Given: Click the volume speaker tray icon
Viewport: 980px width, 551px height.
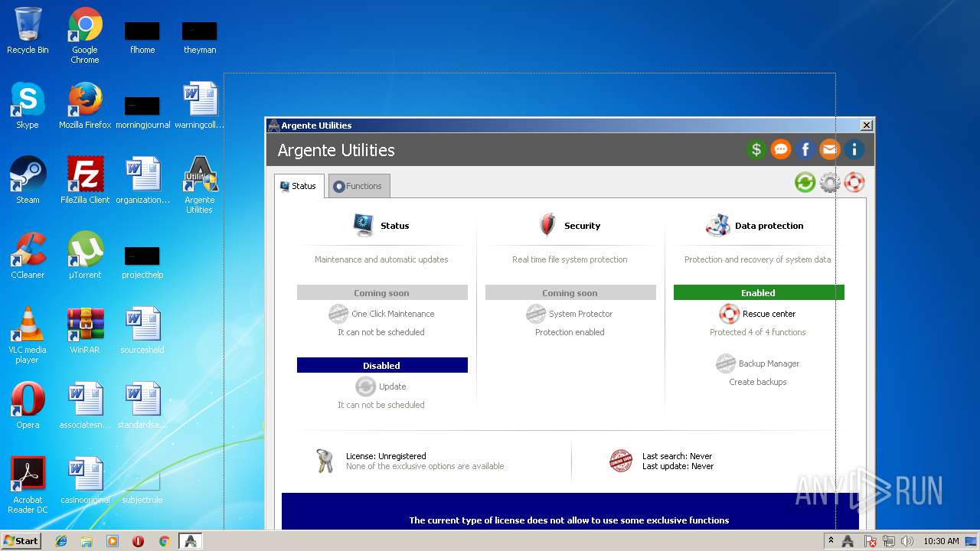Looking at the screenshot, I should click(x=906, y=541).
